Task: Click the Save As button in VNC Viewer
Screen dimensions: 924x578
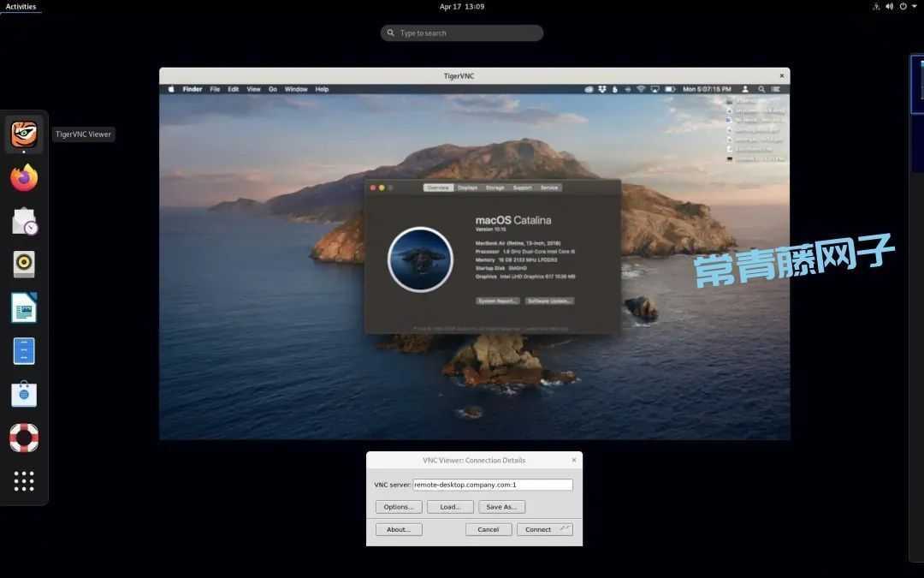Action: tap(501, 507)
